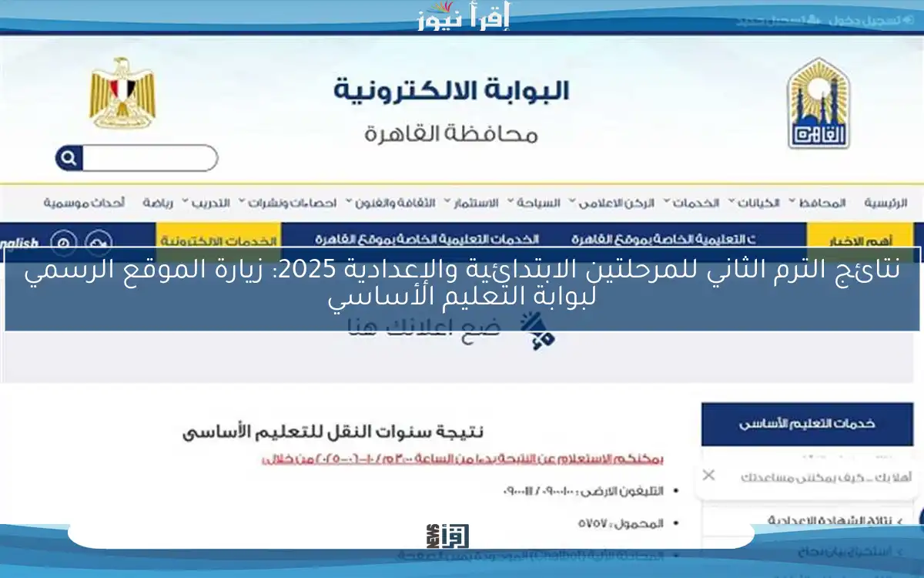Expand the الكيانات dropdown menu
Image resolution: width=924 pixels, height=578 pixels.
pyautogui.click(x=754, y=203)
